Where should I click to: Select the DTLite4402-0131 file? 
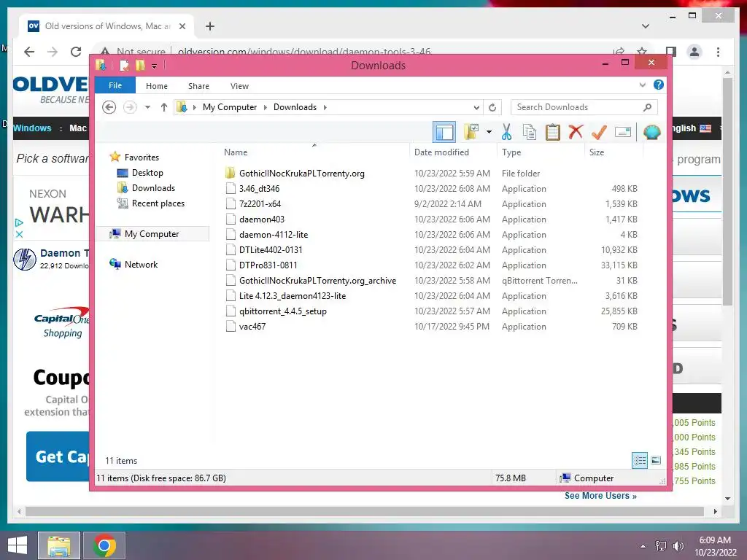[271, 249]
